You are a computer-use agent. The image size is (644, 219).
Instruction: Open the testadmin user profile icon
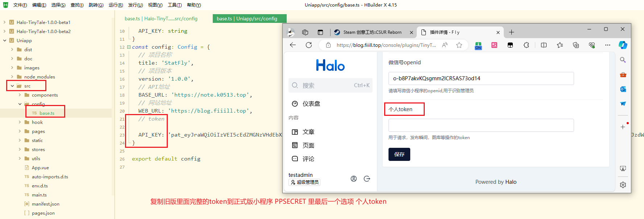click(354, 179)
